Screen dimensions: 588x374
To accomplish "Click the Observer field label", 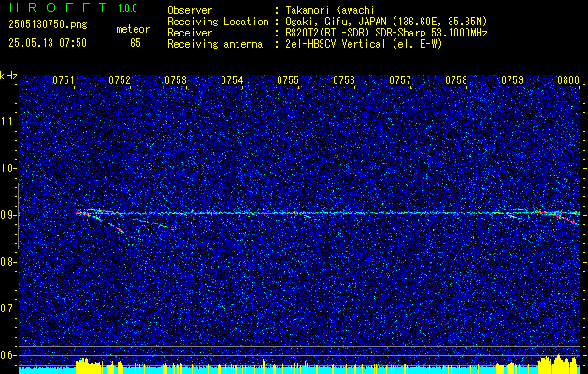I will [x=190, y=10].
